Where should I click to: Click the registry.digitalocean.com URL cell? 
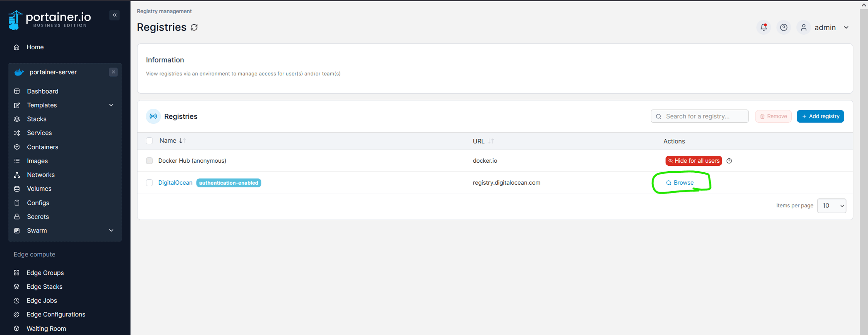(506, 183)
